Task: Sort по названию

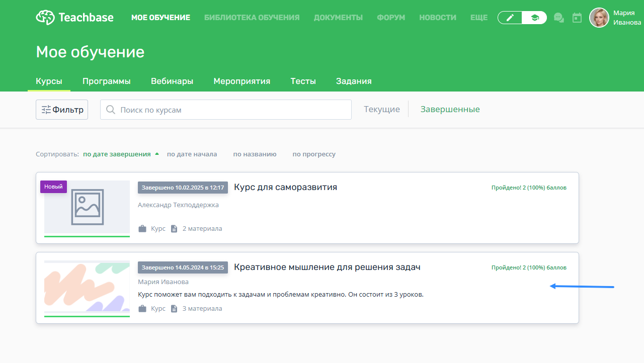Action: (255, 154)
